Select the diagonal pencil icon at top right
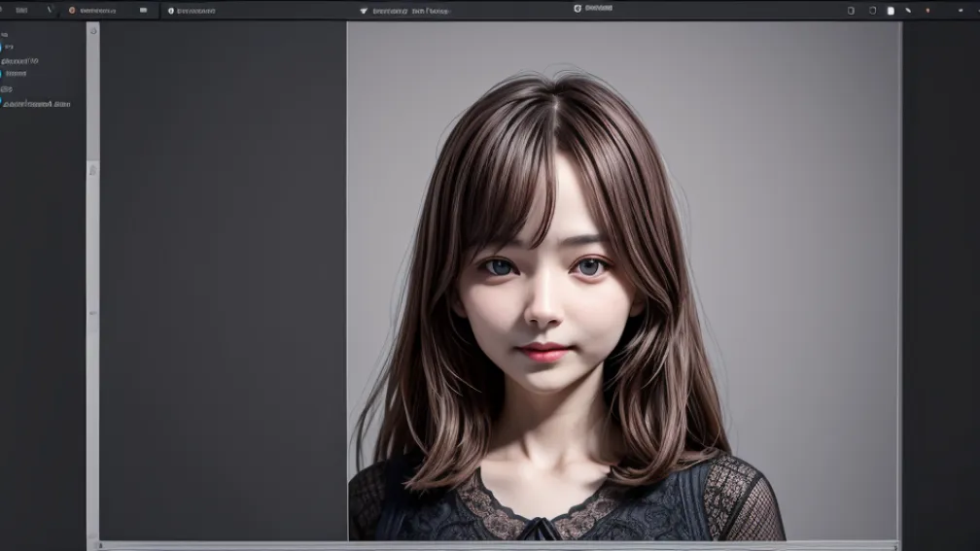The height and width of the screenshot is (551, 980). tap(908, 11)
